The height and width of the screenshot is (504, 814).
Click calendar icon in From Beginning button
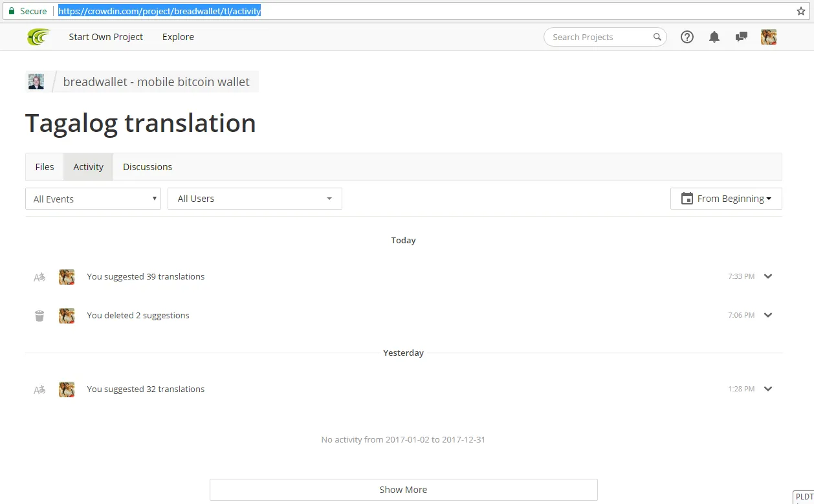coord(687,199)
